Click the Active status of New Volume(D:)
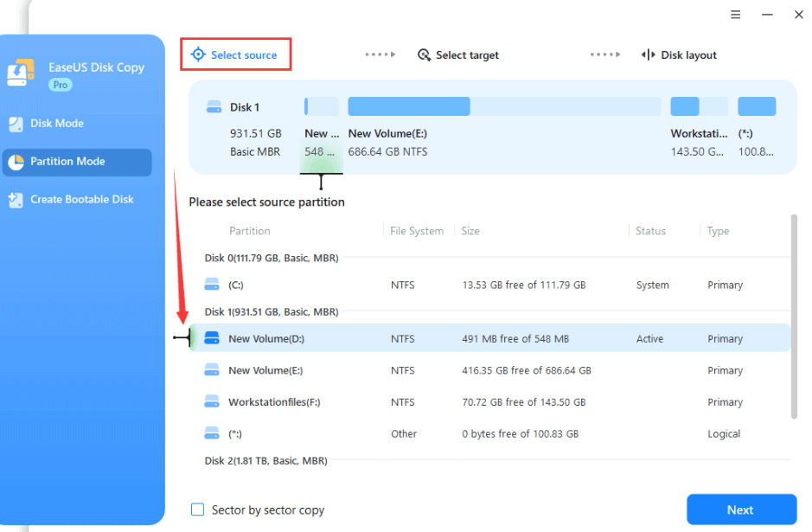812x532 pixels. point(649,339)
